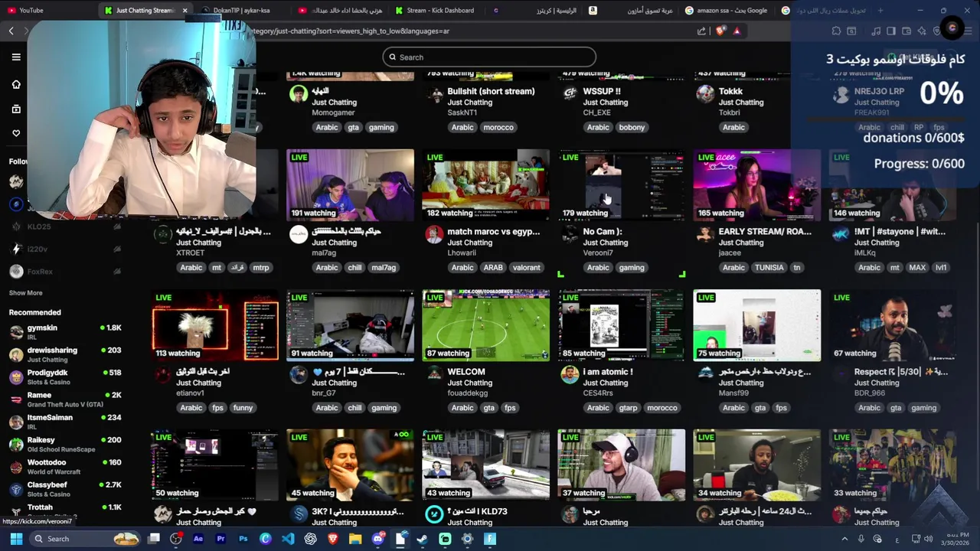The width and height of the screenshot is (980, 551).
Task: Open File Explorer from taskbar
Action: 355,539
